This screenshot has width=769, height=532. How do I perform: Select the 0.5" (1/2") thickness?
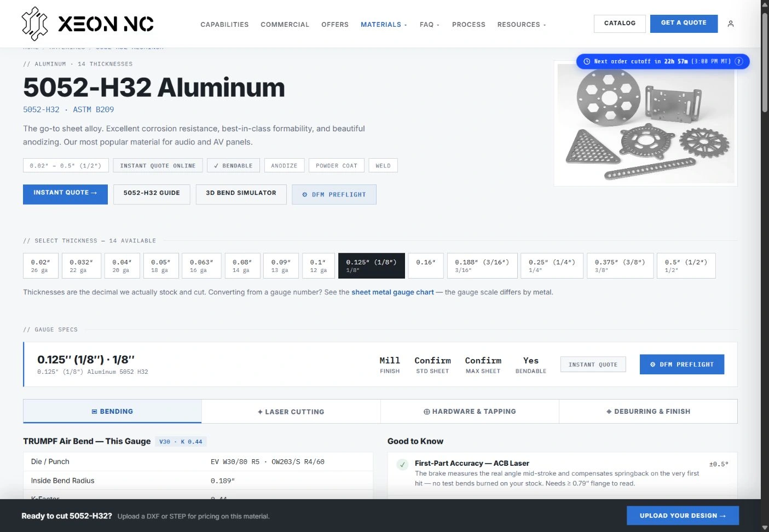(x=686, y=266)
